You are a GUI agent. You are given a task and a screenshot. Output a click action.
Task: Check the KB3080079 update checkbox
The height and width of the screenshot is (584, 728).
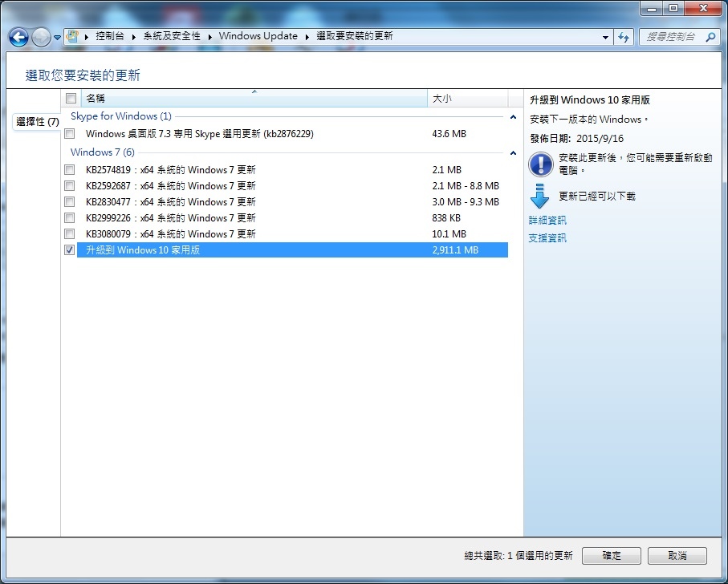[x=70, y=233]
